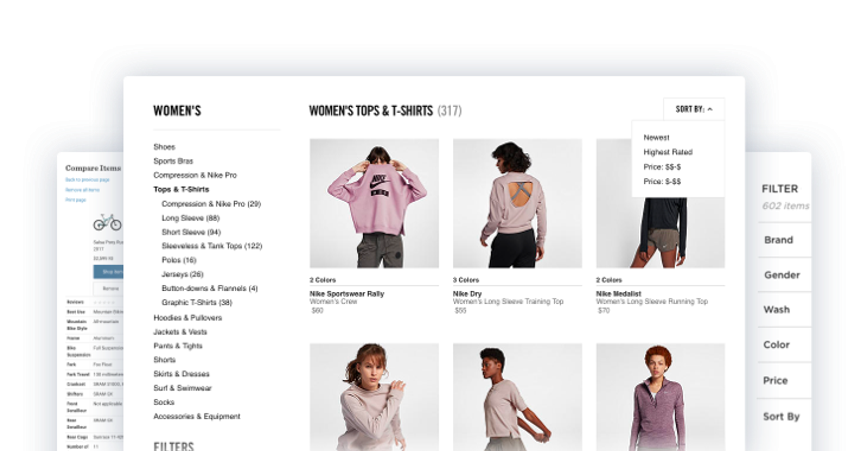
Task: Expand Sort By in right filter panel
Action: pyautogui.click(x=784, y=416)
